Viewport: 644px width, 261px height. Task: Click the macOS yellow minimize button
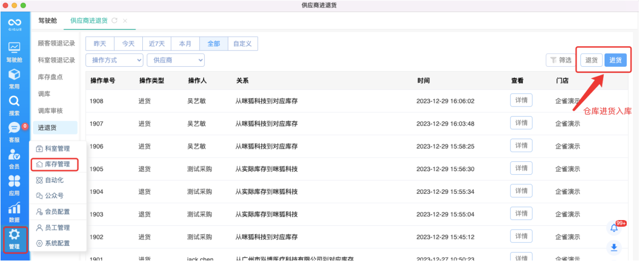tap(14, 5)
